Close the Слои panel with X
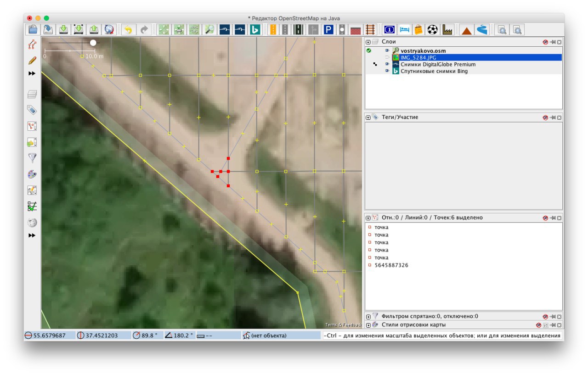Viewport: 588px width, 375px height. pos(559,41)
